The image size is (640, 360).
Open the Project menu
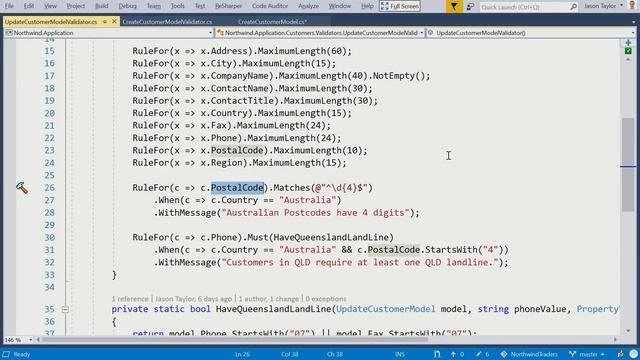pyautogui.click(x=76, y=6)
